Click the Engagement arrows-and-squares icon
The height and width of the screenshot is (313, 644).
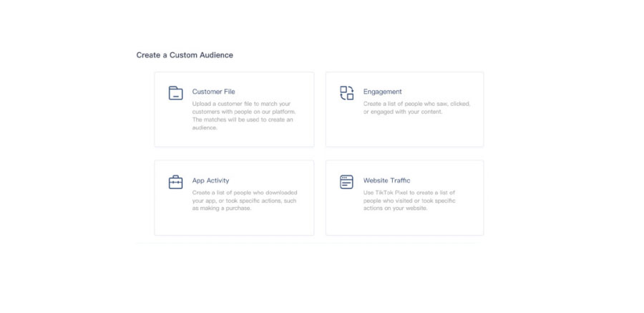(x=346, y=93)
